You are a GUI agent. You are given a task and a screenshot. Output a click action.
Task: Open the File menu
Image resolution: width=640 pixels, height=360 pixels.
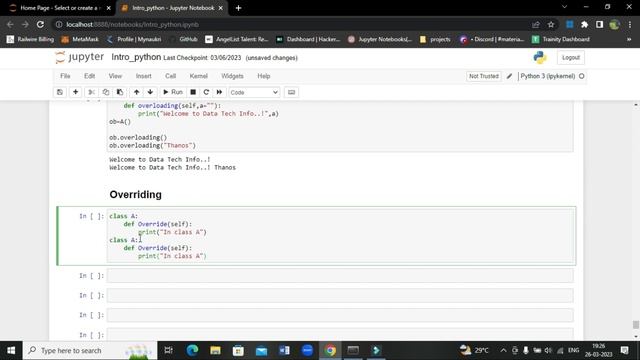[x=65, y=76]
